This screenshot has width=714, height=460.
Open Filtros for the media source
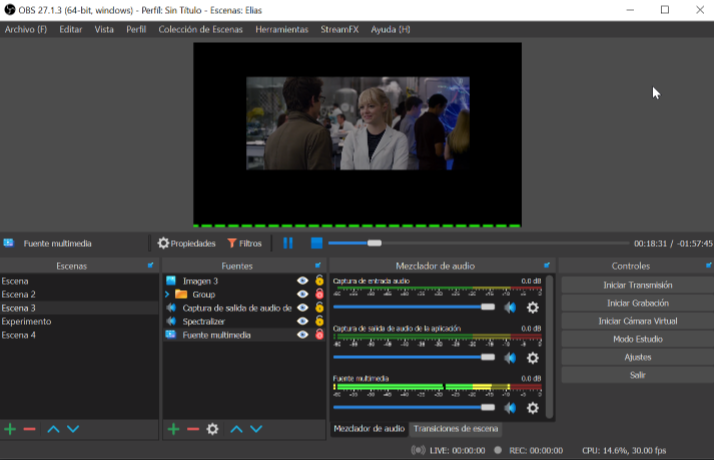(245, 243)
